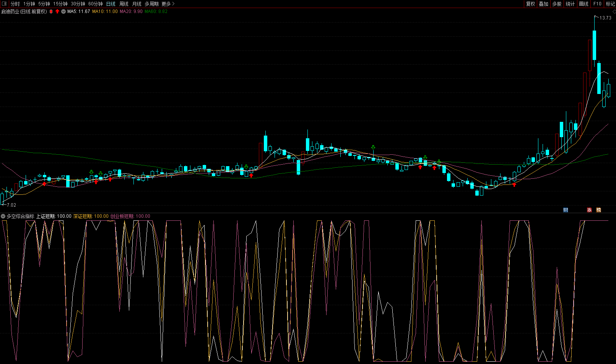Select the 15分钟 period tab
616x364 pixels.
[x=60, y=4]
